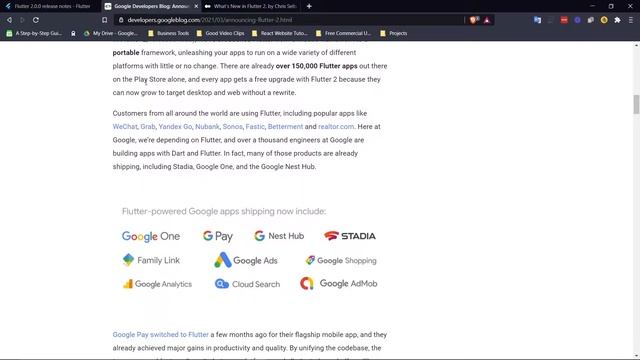The width and height of the screenshot is (640, 360).
Task: Open the Brave Shields lion icon
Action: click(474, 20)
